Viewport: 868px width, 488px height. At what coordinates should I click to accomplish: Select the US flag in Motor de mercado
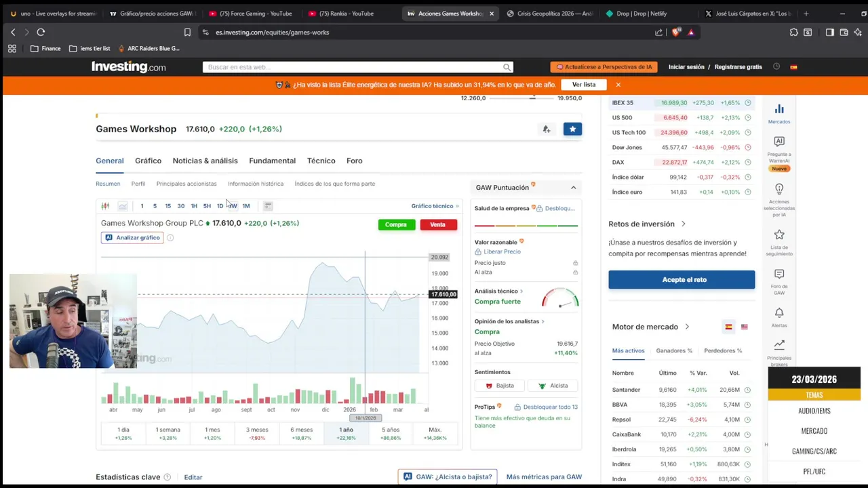[x=744, y=327]
